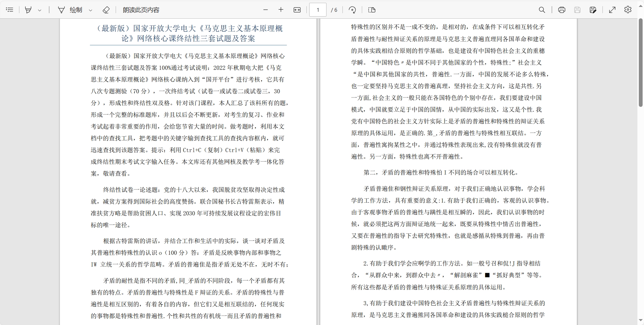Click the scrollbar down arrow
The image size is (644, 325).
641,321
